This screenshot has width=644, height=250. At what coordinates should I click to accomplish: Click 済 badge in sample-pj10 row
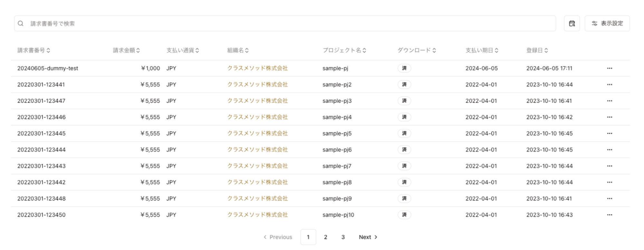(x=404, y=215)
